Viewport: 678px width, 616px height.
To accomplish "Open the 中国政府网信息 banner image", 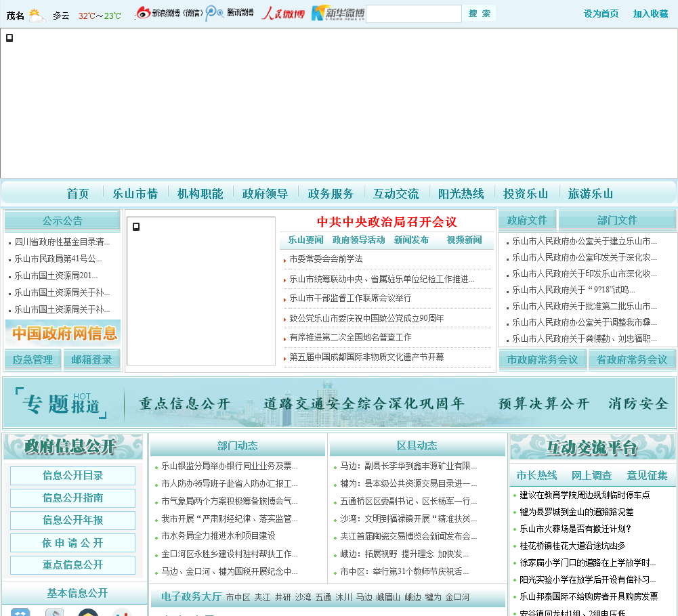I will click(63, 333).
